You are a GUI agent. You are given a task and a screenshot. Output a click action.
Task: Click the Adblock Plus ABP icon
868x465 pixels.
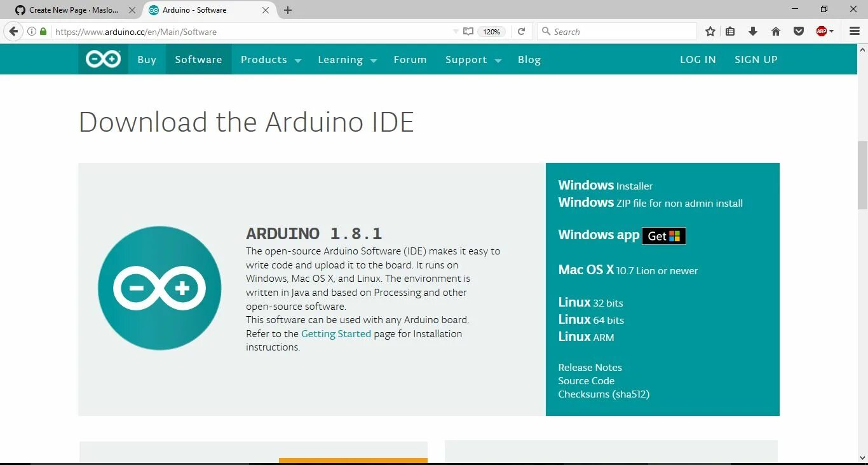822,31
